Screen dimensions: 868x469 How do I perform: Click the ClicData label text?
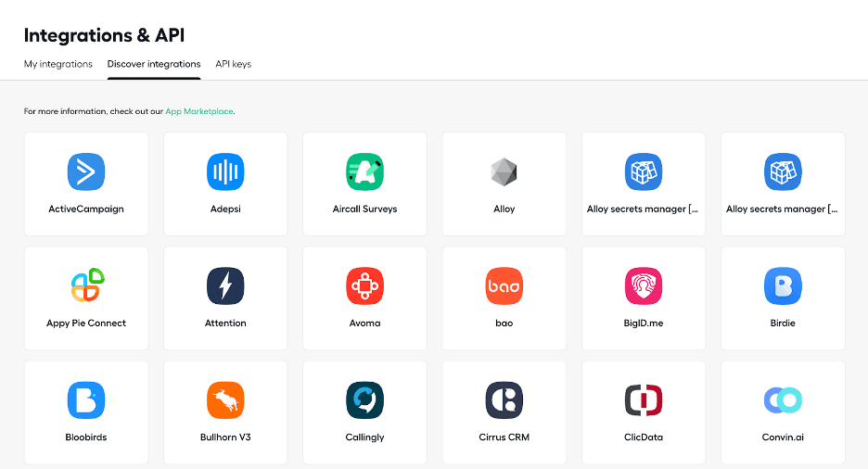click(x=644, y=437)
